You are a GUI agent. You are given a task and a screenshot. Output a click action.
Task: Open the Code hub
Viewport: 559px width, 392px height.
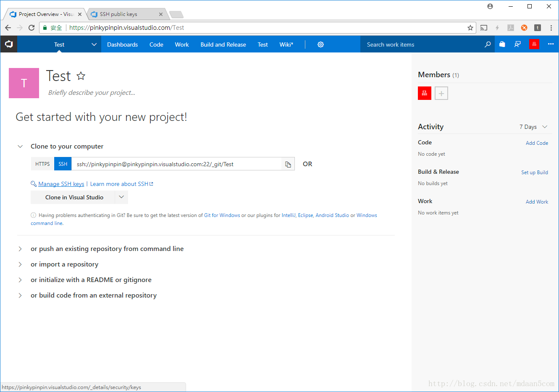coord(156,44)
